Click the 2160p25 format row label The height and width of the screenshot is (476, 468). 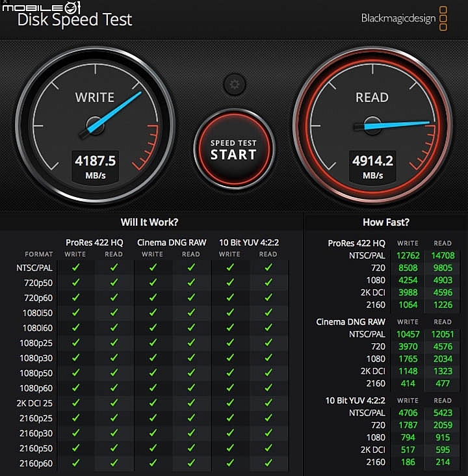(x=36, y=418)
